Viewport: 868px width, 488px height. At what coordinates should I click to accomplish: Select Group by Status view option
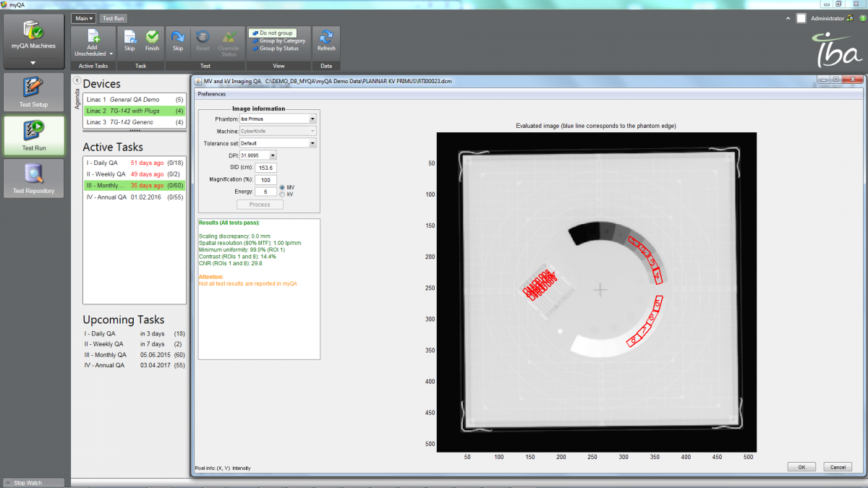tap(275, 48)
